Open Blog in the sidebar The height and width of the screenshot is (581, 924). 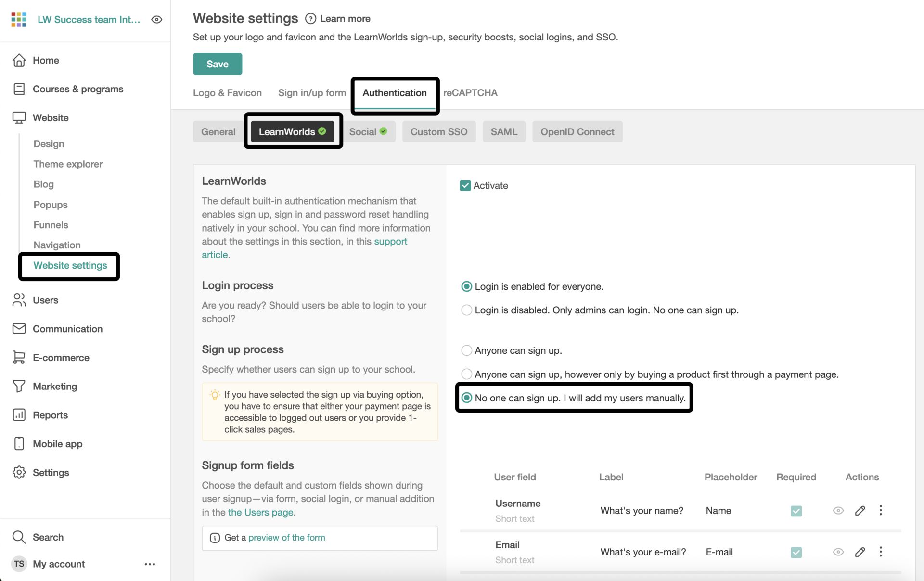click(x=44, y=184)
